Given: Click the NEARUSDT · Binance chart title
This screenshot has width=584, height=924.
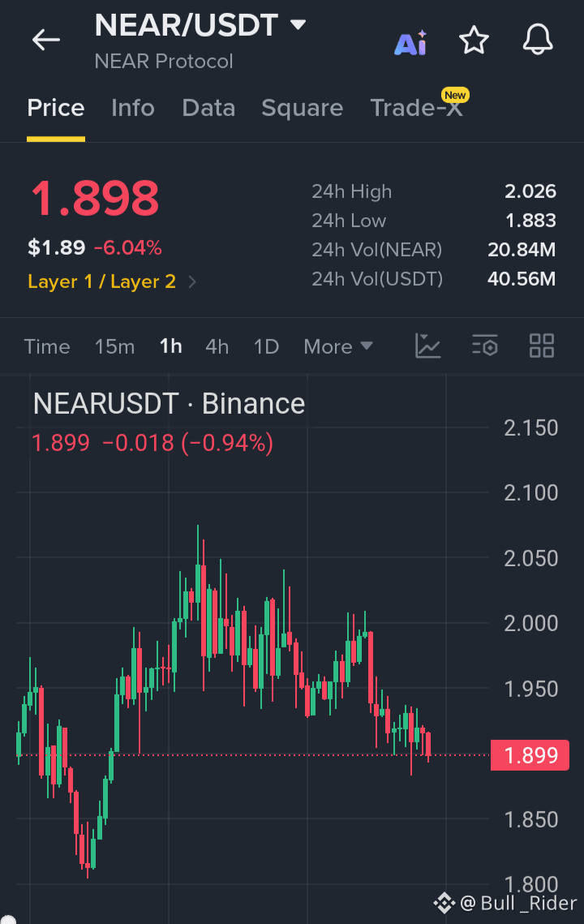Looking at the screenshot, I should tap(170, 404).
